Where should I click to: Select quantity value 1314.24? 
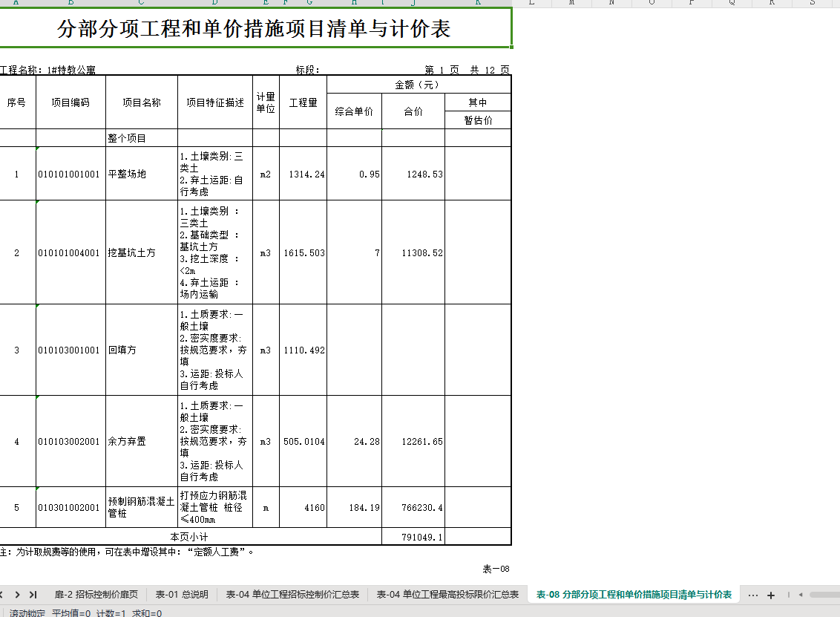pos(303,174)
